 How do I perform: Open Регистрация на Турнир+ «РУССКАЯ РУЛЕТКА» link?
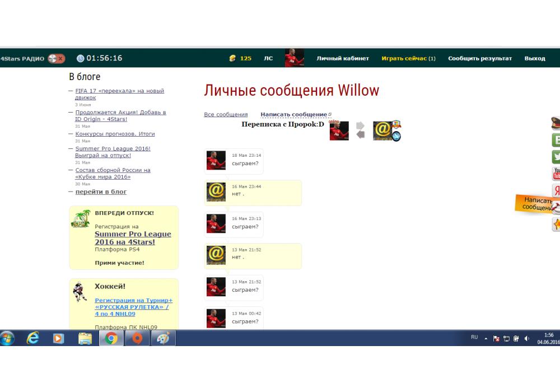[134, 307]
